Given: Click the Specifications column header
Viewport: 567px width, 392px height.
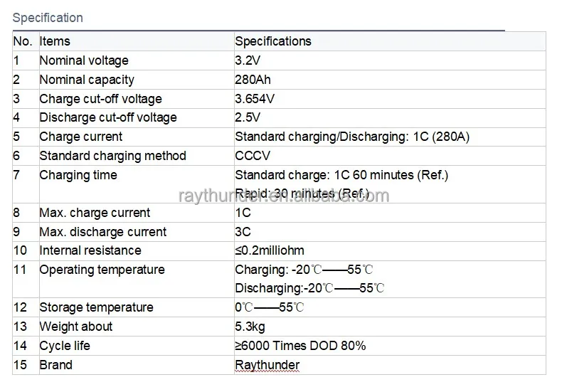Looking at the screenshot, I should [273, 41].
